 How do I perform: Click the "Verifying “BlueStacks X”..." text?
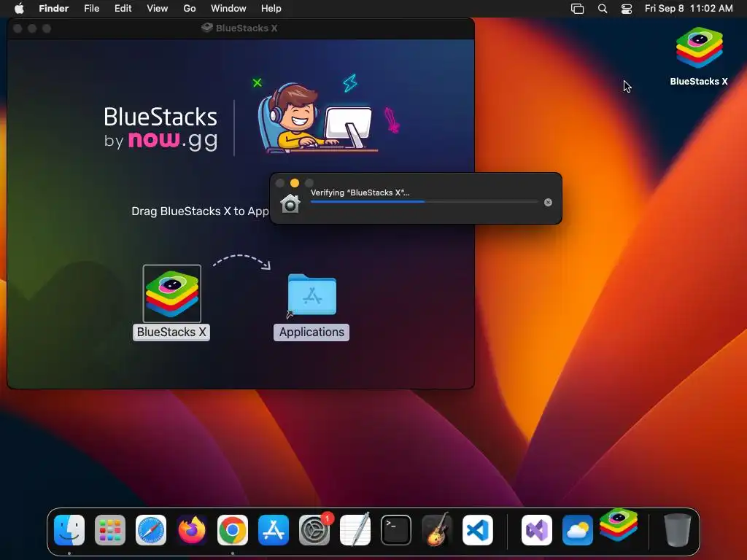coord(360,192)
